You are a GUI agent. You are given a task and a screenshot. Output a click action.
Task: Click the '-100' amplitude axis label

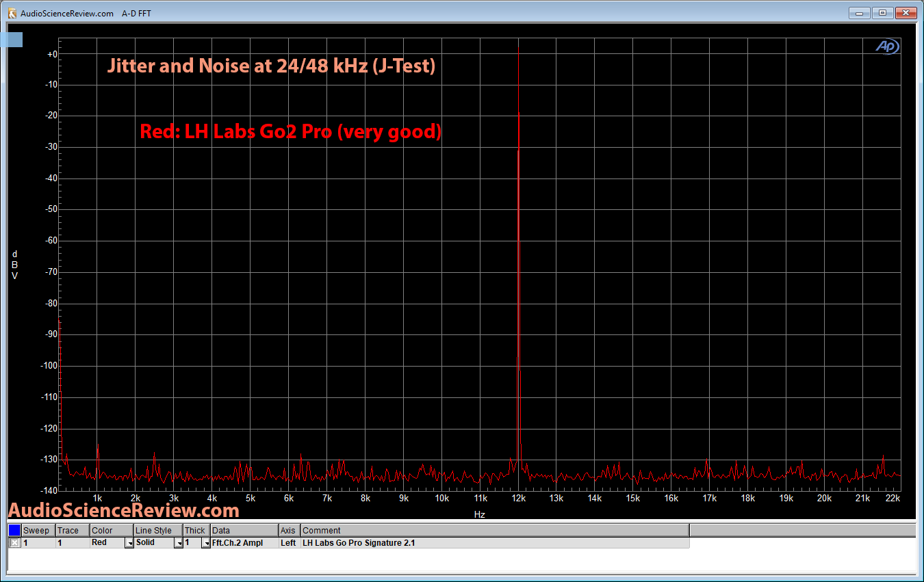(x=49, y=365)
